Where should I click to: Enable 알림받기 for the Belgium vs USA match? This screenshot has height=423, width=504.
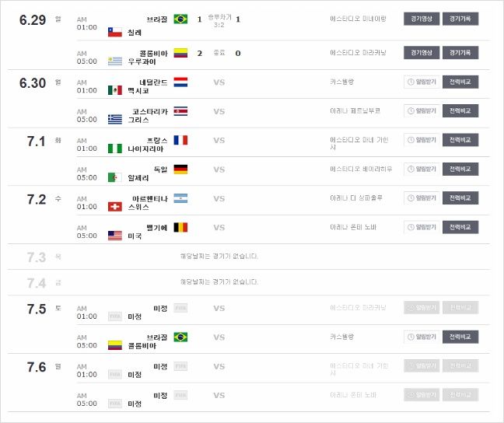422,227
